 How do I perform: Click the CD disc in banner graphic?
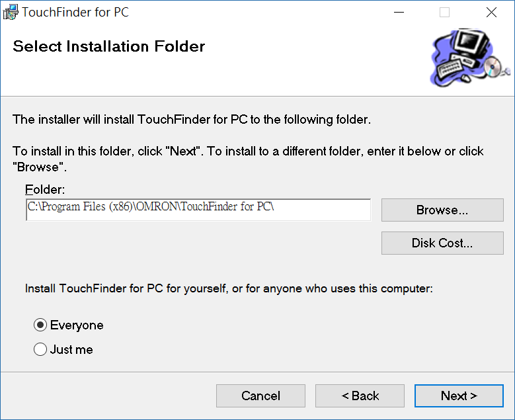[x=493, y=67]
